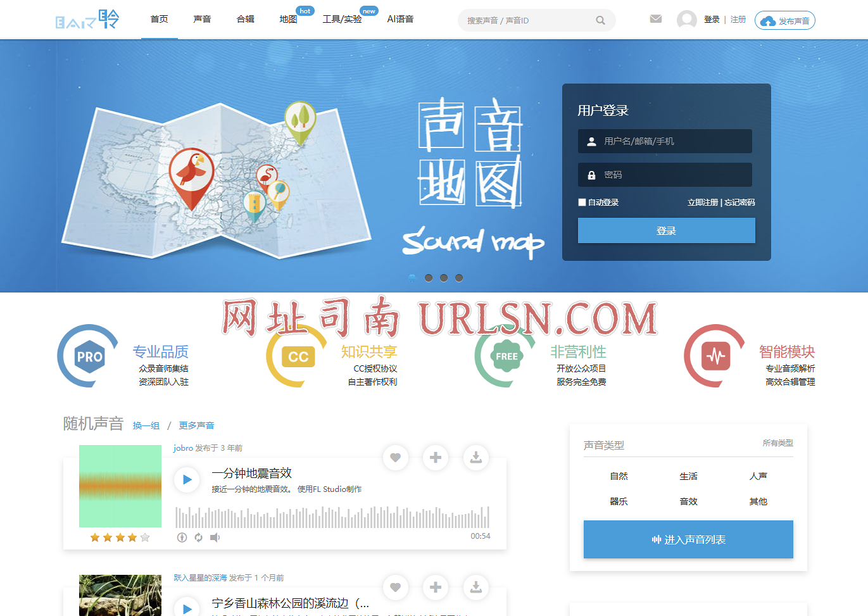Open the 声音 navigation tab
This screenshot has height=616, width=868.
tap(202, 20)
